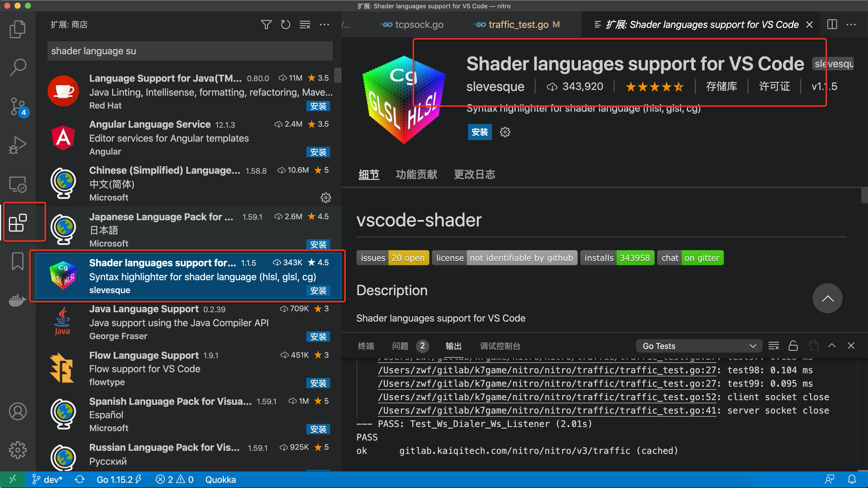Refresh the extensions marketplace list
This screenshot has width=868, height=488.
click(x=285, y=25)
